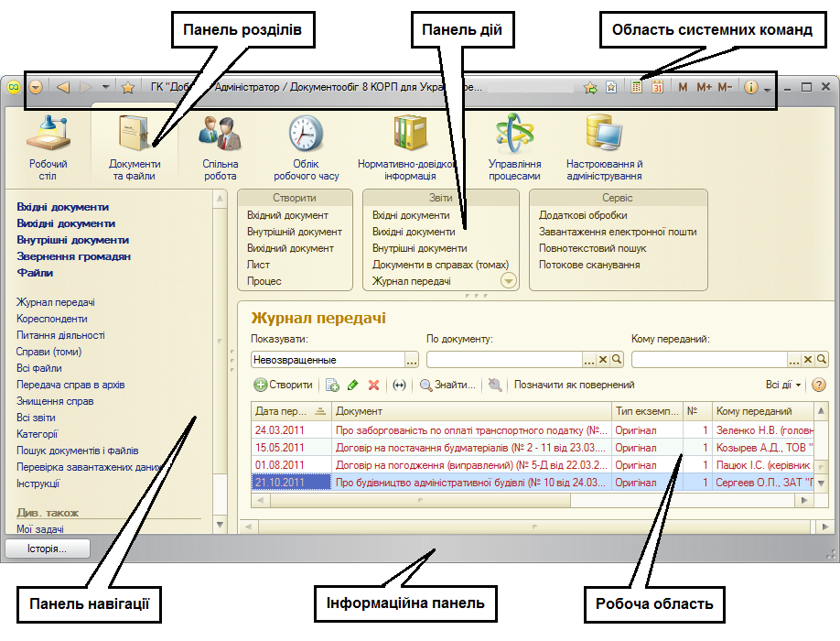Open Управління процесами section
Screen dimensions: 840x641
514,147
